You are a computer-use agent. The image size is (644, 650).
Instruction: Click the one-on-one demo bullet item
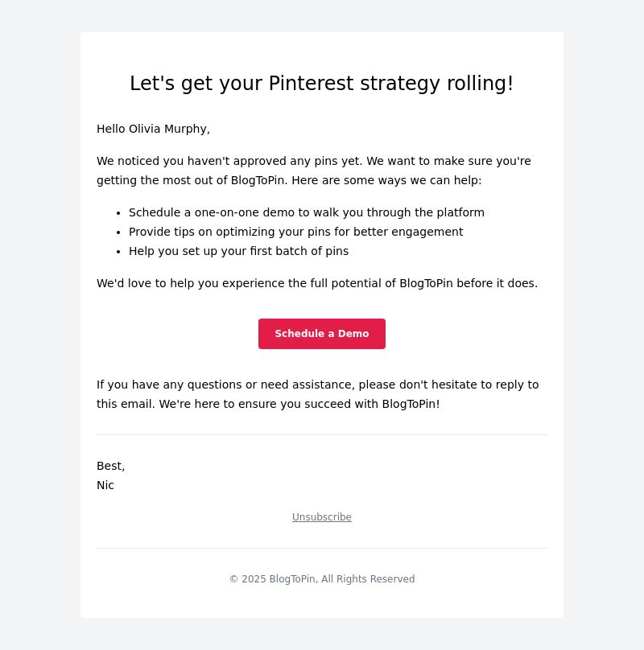306,212
